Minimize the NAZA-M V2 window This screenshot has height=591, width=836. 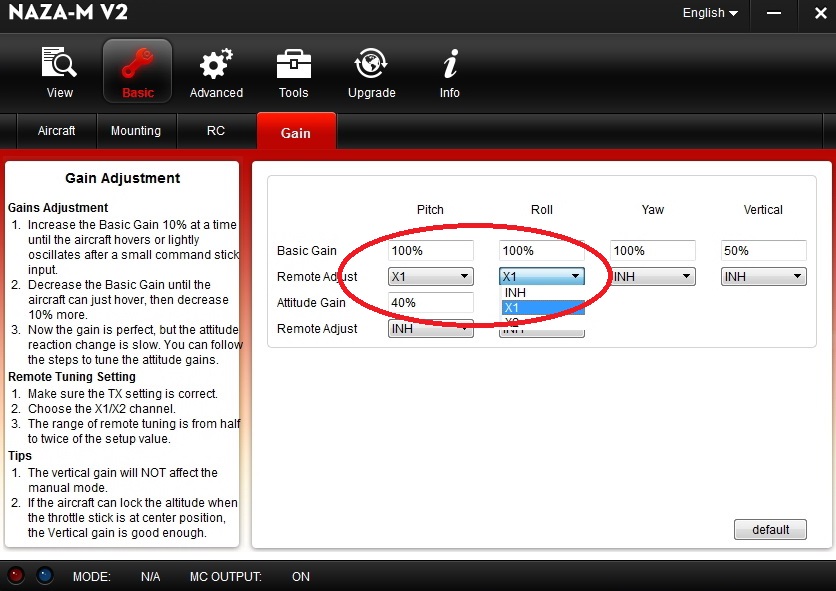(x=774, y=13)
